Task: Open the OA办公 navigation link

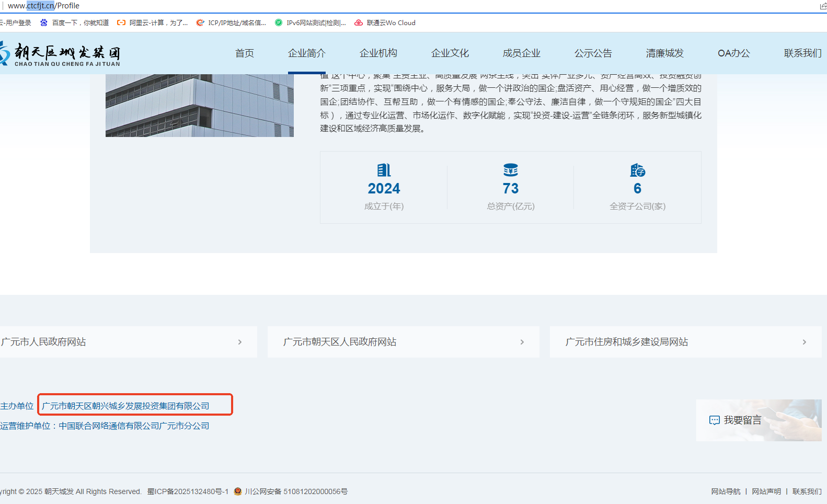Action: pos(734,53)
